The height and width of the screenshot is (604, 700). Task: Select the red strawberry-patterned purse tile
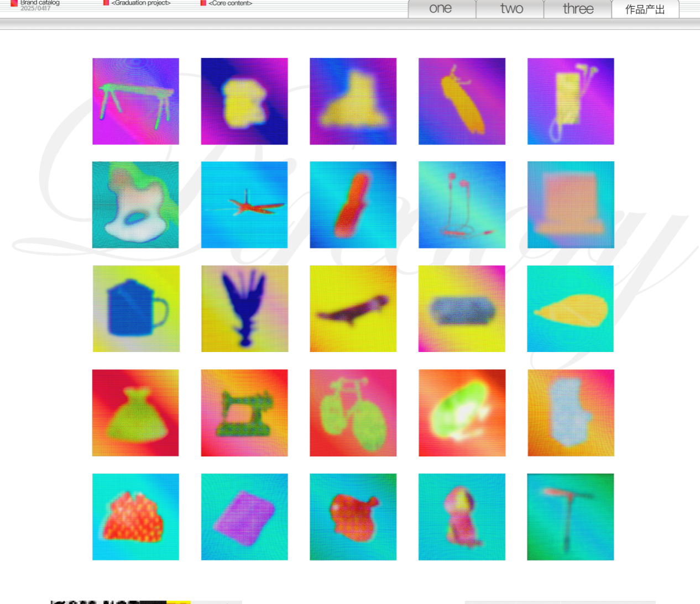(135, 517)
